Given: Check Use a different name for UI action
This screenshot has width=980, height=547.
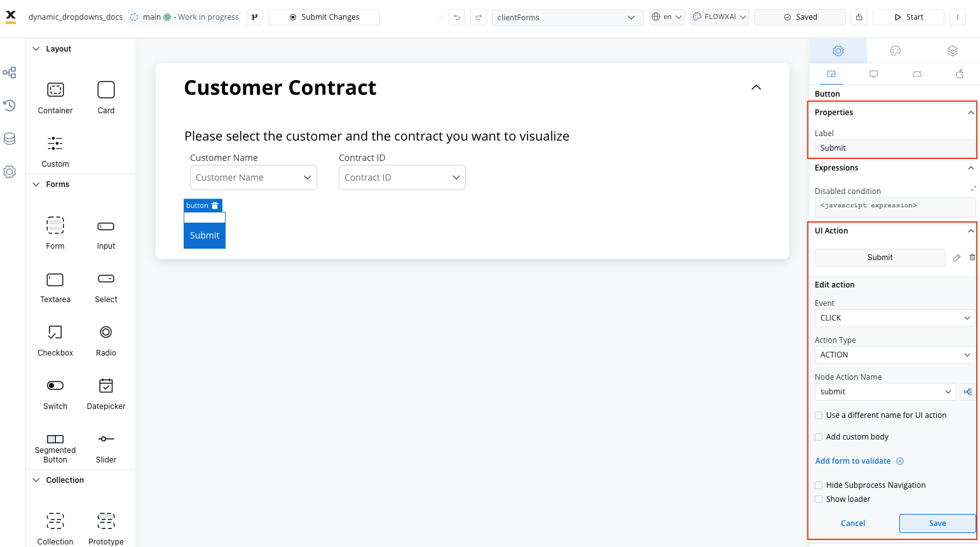Looking at the screenshot, I should click(x=819, y=415).
